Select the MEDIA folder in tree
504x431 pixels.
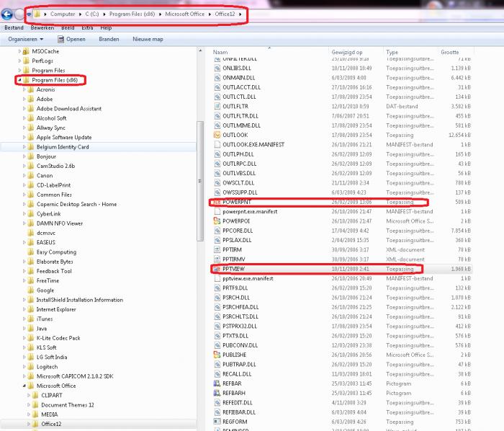[x=50, y=414]
